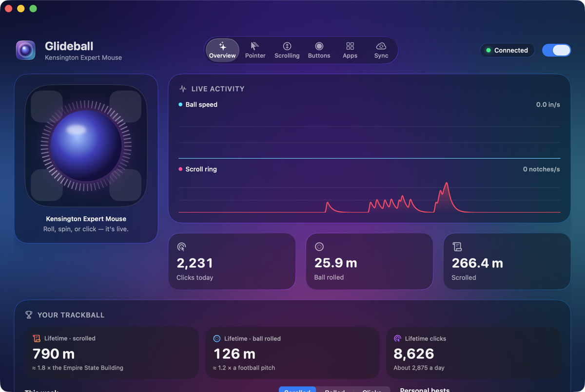Click the blue trackball in device preview
This screenshot has width=585, height=392.
[x=86, y=145]
